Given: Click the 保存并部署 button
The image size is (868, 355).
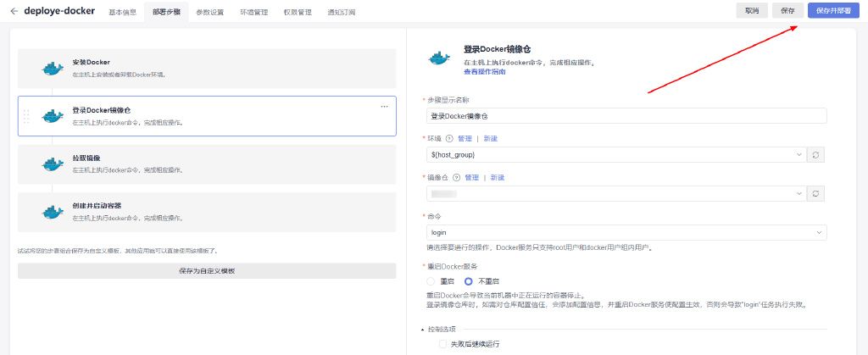Looking at the screenshot, I should pyautogui.click(x=834, y=10).
